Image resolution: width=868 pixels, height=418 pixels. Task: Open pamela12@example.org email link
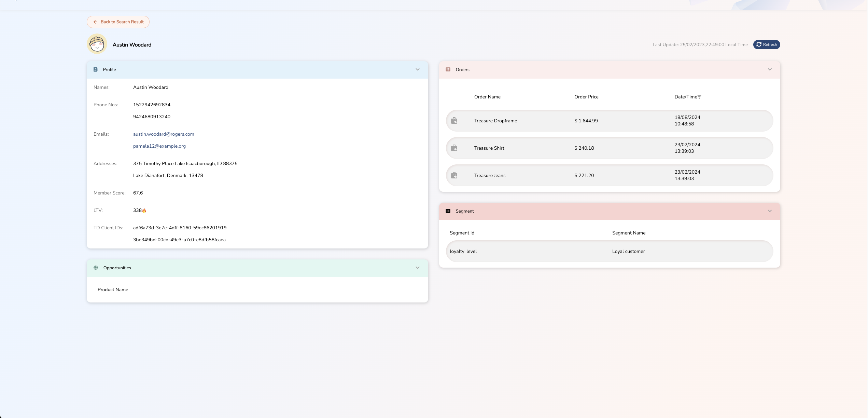pos(159,146)
